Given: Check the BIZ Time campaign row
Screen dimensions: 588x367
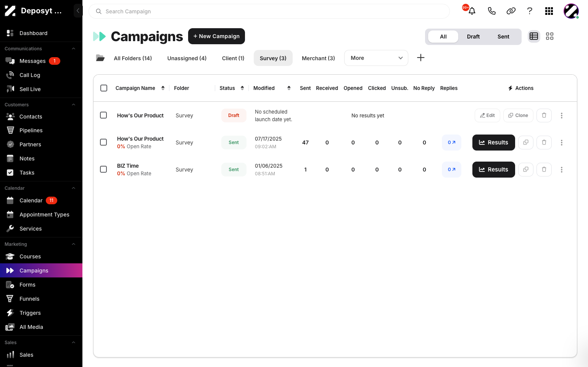Looking at the screenshot, I should [103, 169].
